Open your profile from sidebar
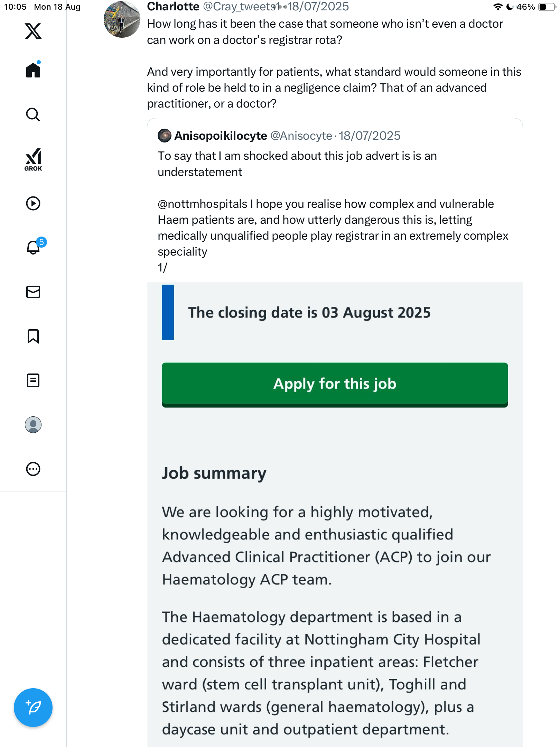 click(33, 425)
